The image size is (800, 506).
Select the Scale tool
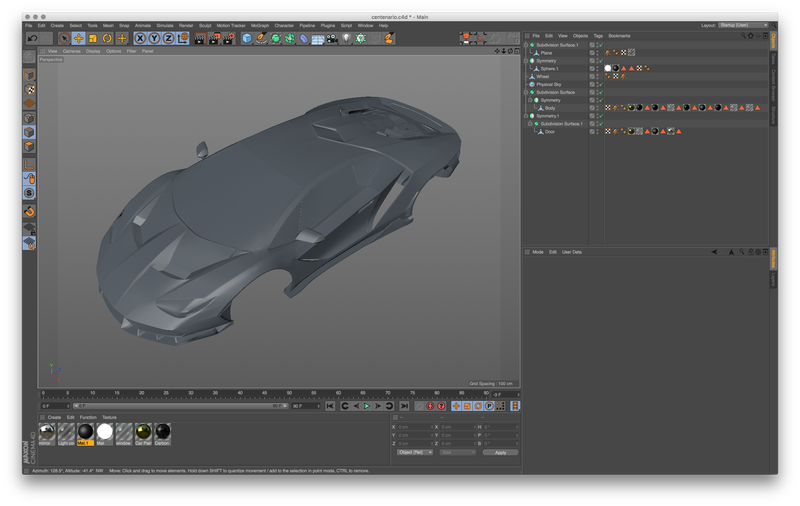(93, 38)
